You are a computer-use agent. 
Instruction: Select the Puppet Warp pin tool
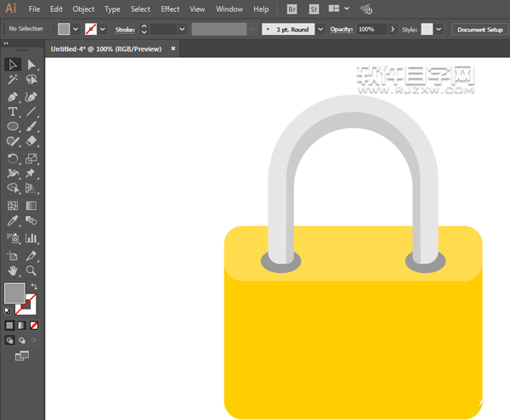[x=31, y=173]
